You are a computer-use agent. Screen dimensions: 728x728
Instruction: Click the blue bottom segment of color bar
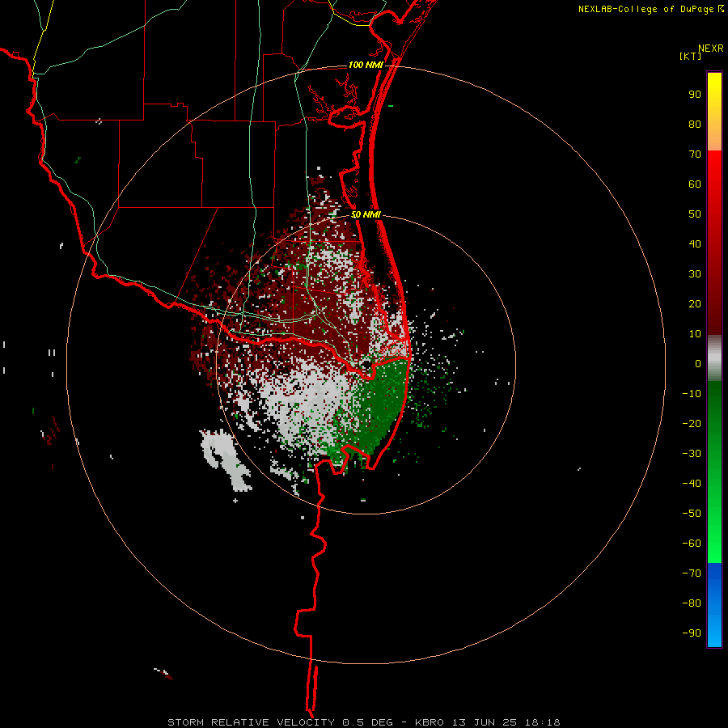(x=714, y=605)
